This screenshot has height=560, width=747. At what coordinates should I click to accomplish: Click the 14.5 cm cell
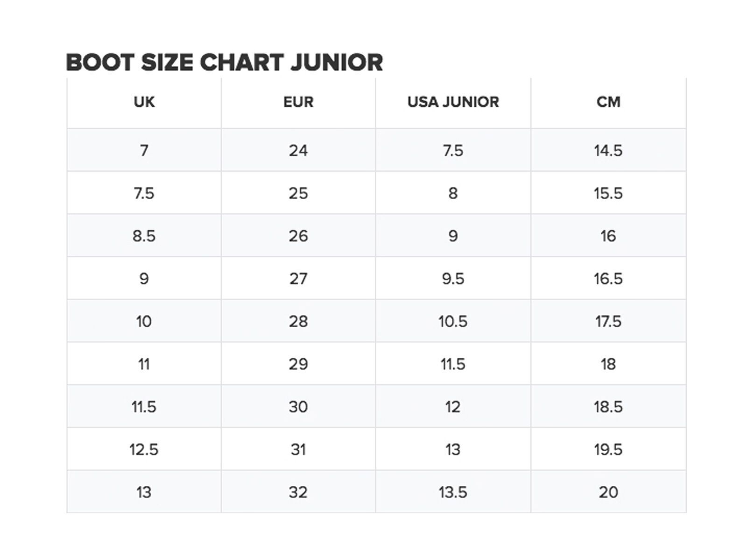tap(608, 151)
